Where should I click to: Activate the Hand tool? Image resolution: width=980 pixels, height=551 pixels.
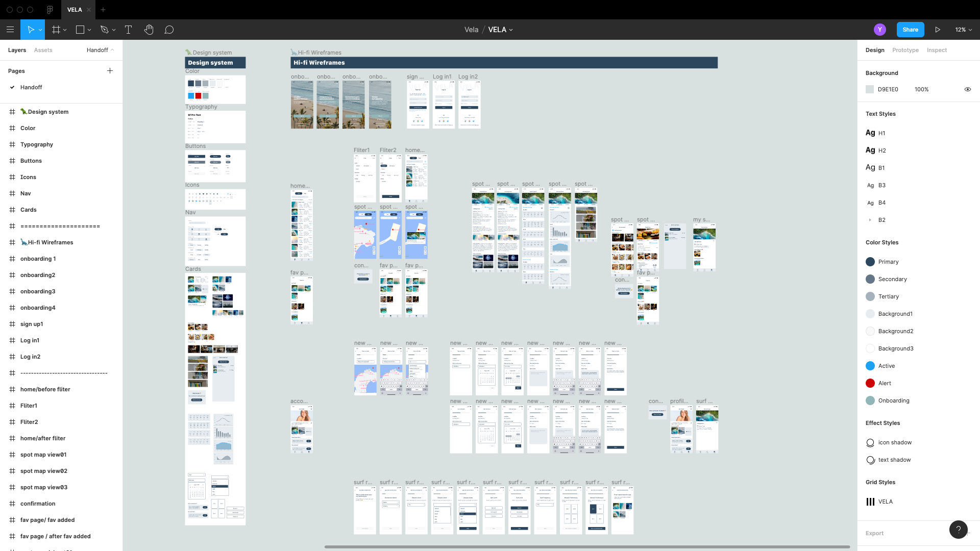click(x=149, y=30)
